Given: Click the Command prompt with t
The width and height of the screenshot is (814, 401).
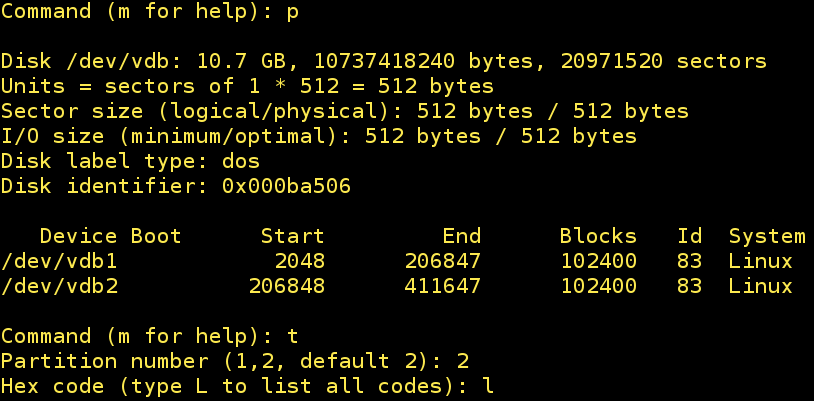Looking at the screenshot, I should [150, 336].
